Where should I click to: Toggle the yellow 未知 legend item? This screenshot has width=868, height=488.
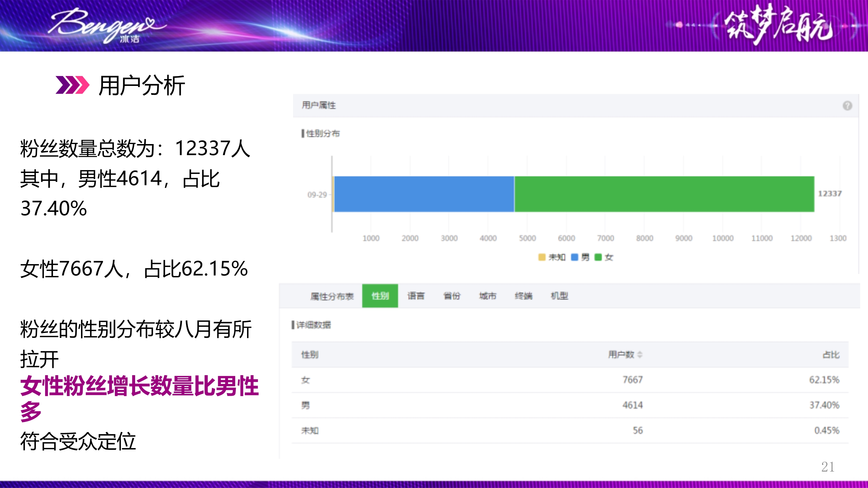coord(551,257)
